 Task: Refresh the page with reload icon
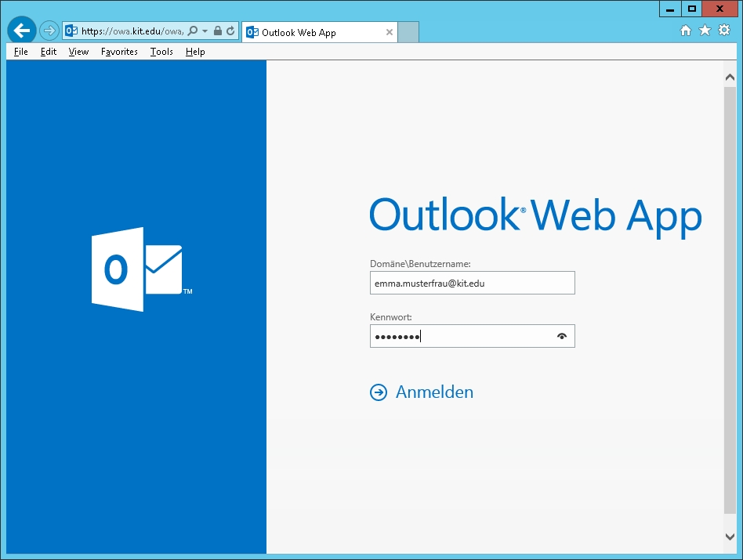pyautogui.click(x=230, y=31)
